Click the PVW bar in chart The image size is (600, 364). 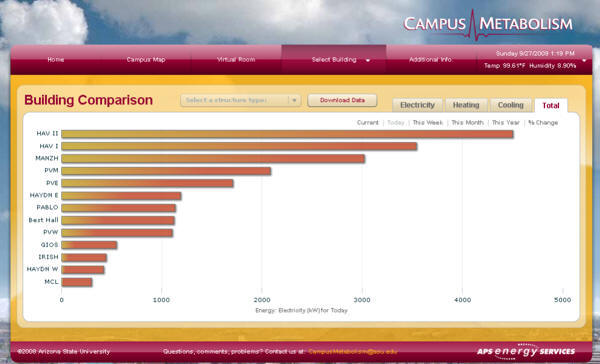(x=117, y=233)
